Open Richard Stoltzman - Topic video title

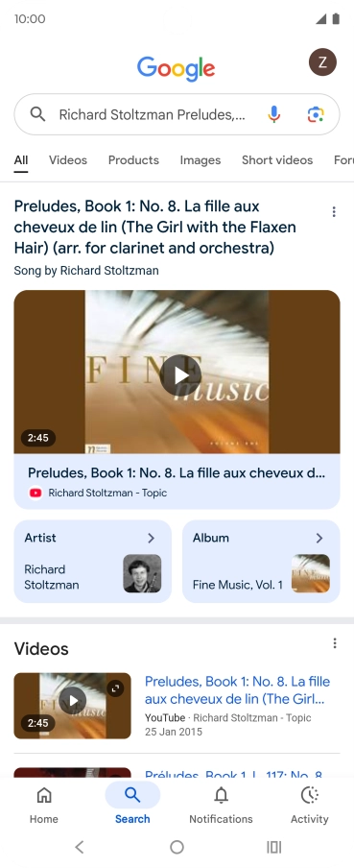pyautogui.click(x=177, y=472)
